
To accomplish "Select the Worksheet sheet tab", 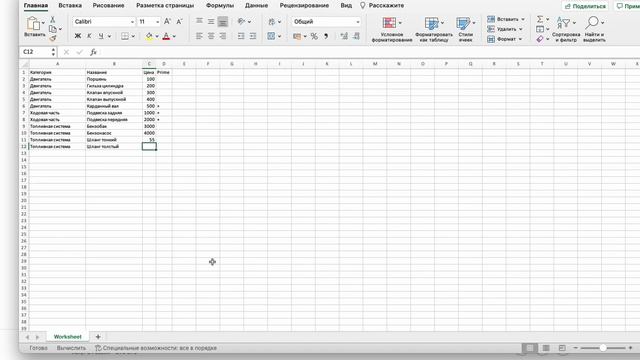I will [x=68, y=337].
